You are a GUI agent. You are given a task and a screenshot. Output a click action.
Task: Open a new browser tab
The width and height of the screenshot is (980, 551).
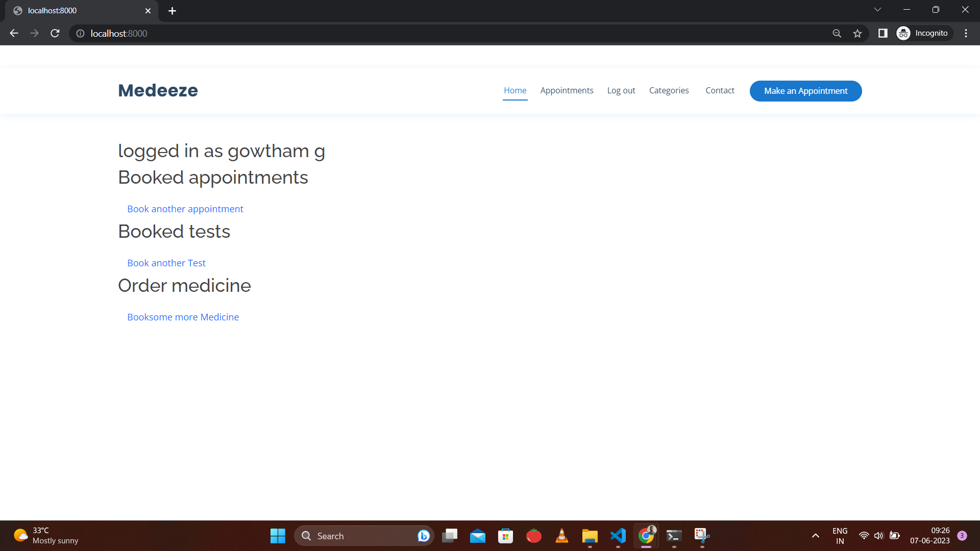[x=172, y=11]
